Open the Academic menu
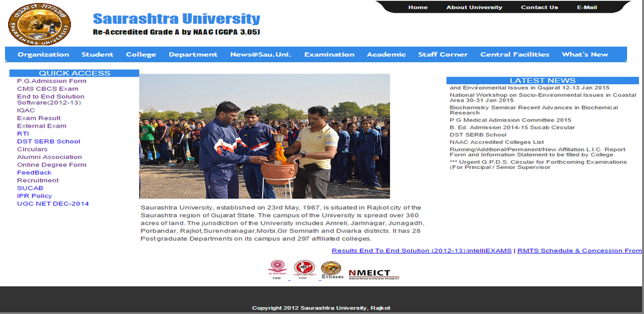This screenshot has width=644, height=314. [386, 55]
